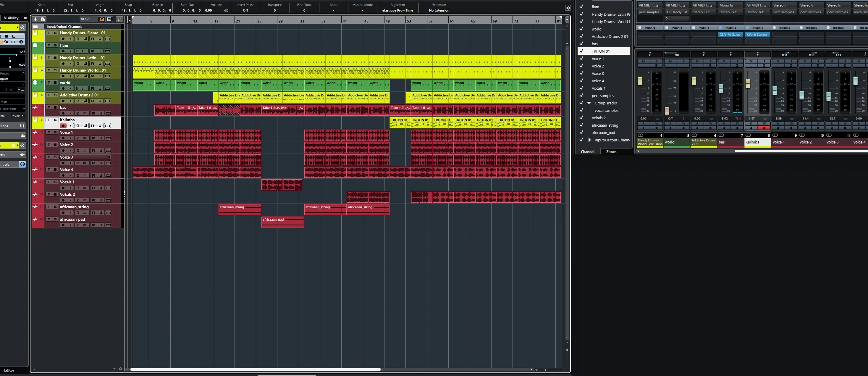Open the 03. Handy...ut output routing of the world channel
Viewport: 868px width, 376px height.
[x=676, y=12]
